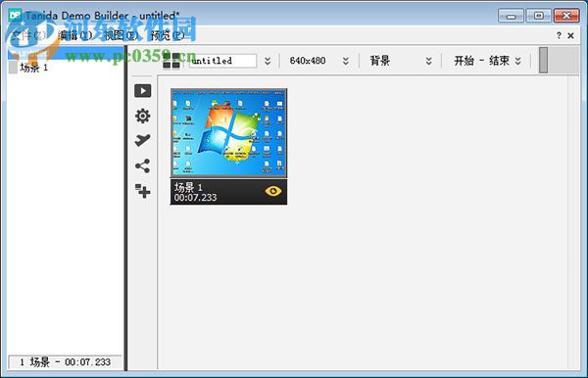Click the 640x480 resolution text
The width and height of the screenshot is (588, 378).
coord(308,61)
